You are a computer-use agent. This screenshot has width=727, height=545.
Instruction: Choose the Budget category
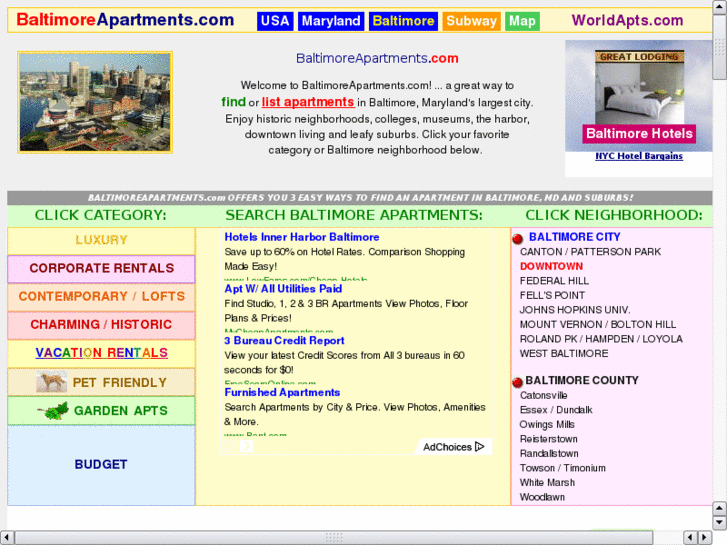point(101,465)
